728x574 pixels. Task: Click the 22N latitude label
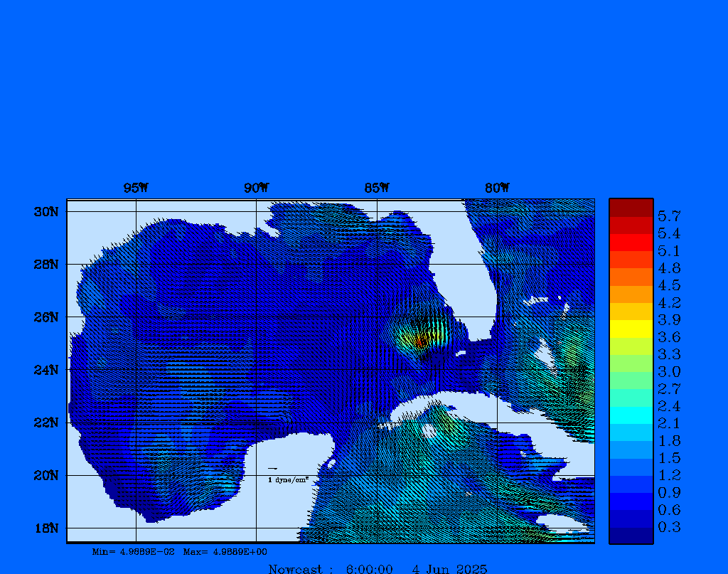[45, 422]
